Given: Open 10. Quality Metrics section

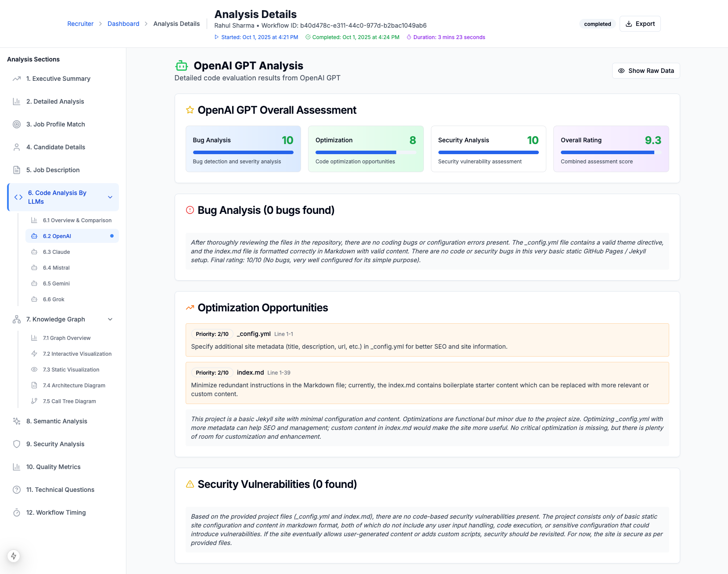Looking at the screenshot, I should (63, 467).
